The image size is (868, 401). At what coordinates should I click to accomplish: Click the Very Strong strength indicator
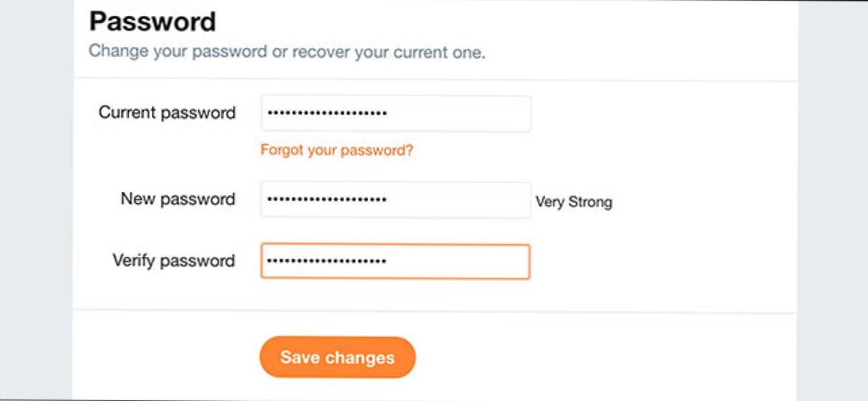click(x=573, y=202)
